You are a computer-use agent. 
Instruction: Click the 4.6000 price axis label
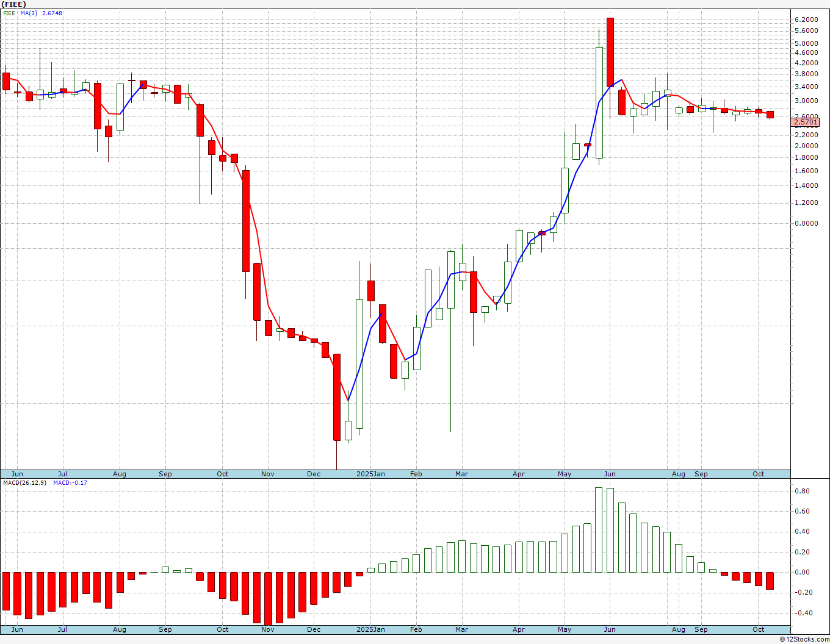806,52
